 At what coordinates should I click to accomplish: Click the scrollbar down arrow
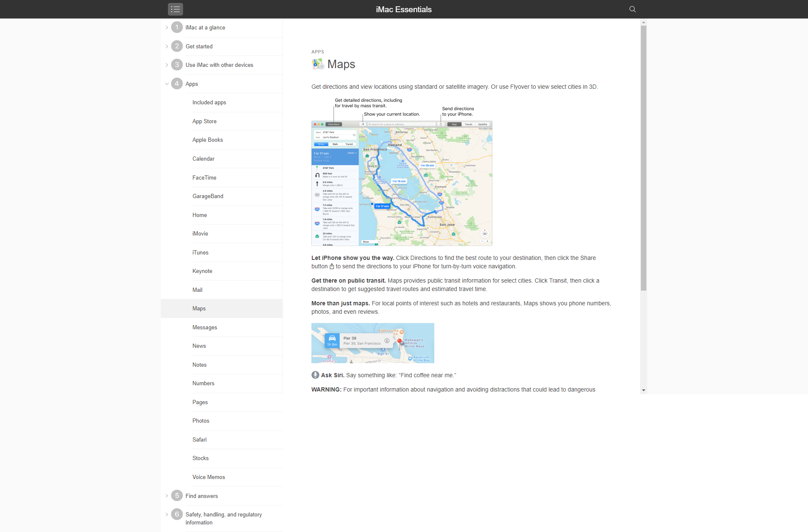tap(643, 390)
